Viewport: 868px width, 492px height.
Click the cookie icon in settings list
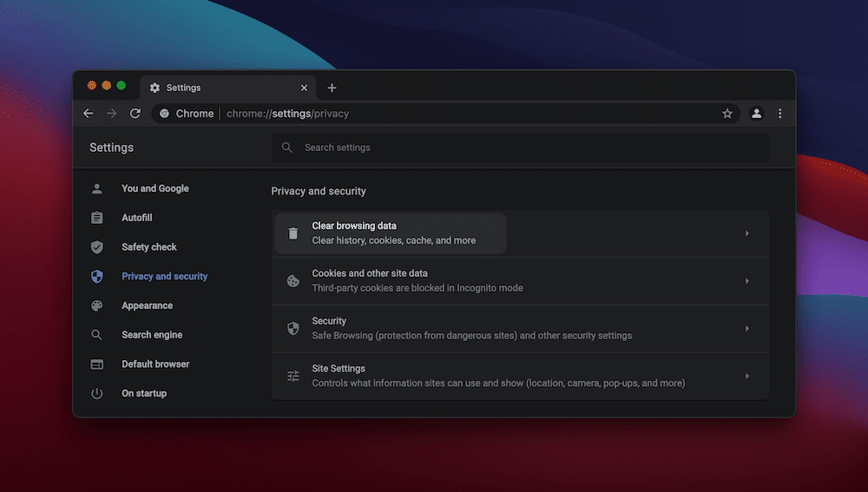coord(293,281)
